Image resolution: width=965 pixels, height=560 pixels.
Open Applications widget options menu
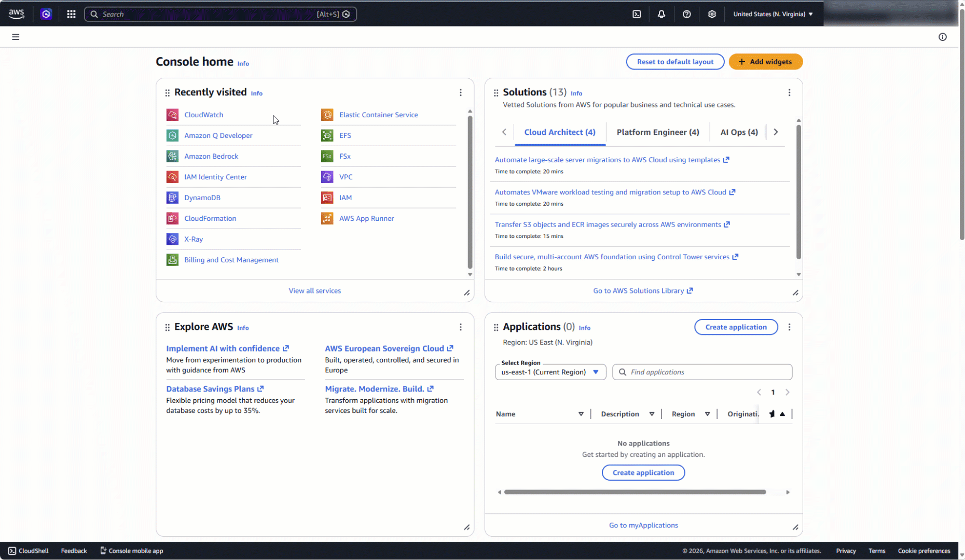point(789,327)
